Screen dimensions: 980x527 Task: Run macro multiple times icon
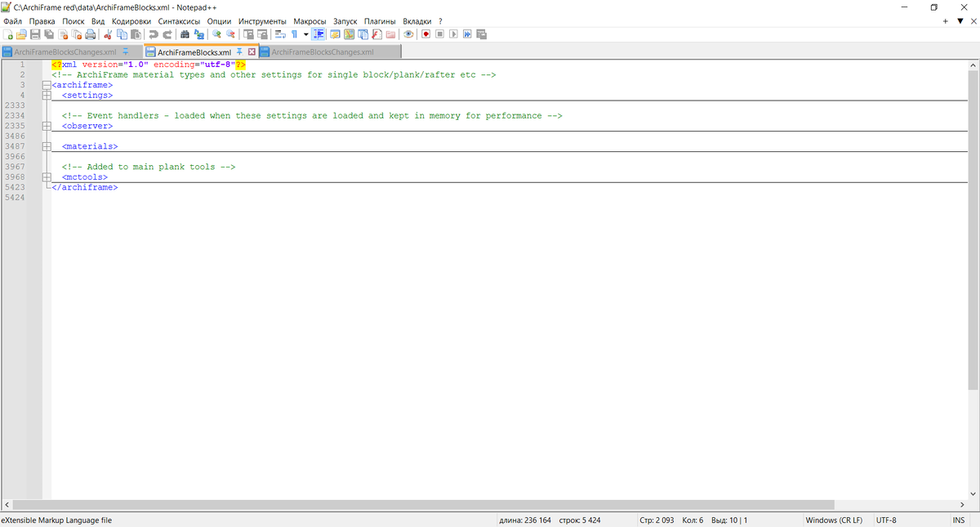467,34
